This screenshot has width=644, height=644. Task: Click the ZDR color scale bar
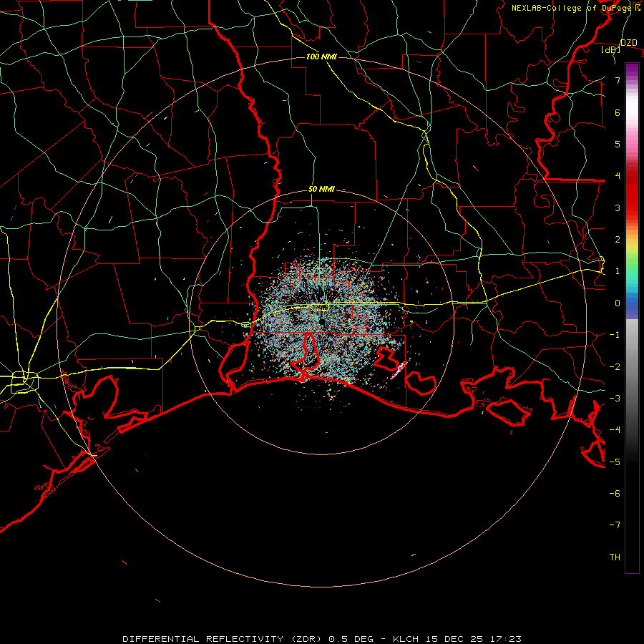pyautogui.click(x=632, y=318)
